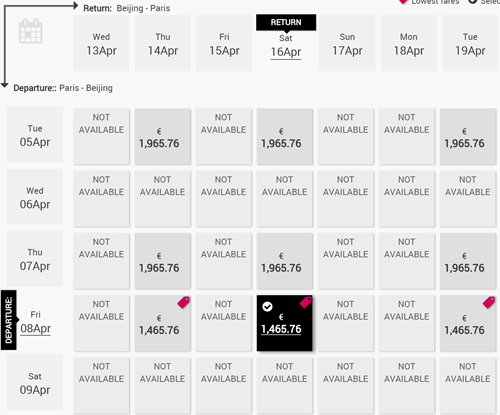Select 1,965.76 fare for 07Apr departure, 19Apr return
This screenshot has width=500, height=415.
click(x=468, y=261)
